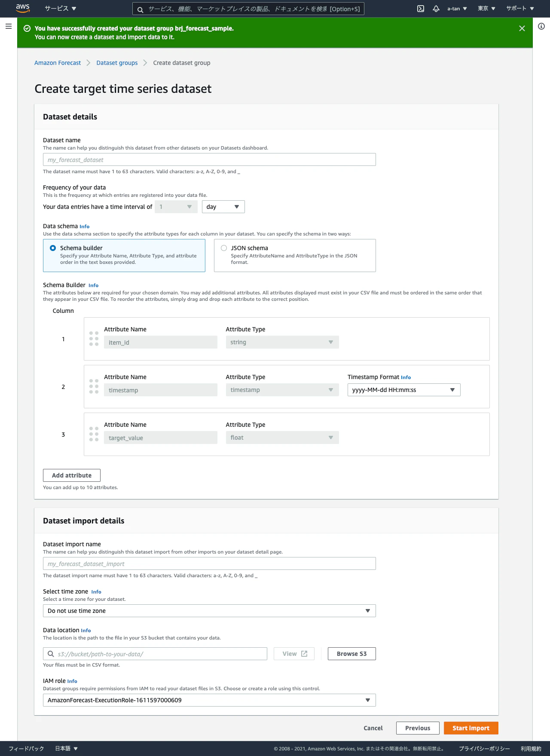Open Schema Builder Info link

pyautogui.click(x=94, y=285)
